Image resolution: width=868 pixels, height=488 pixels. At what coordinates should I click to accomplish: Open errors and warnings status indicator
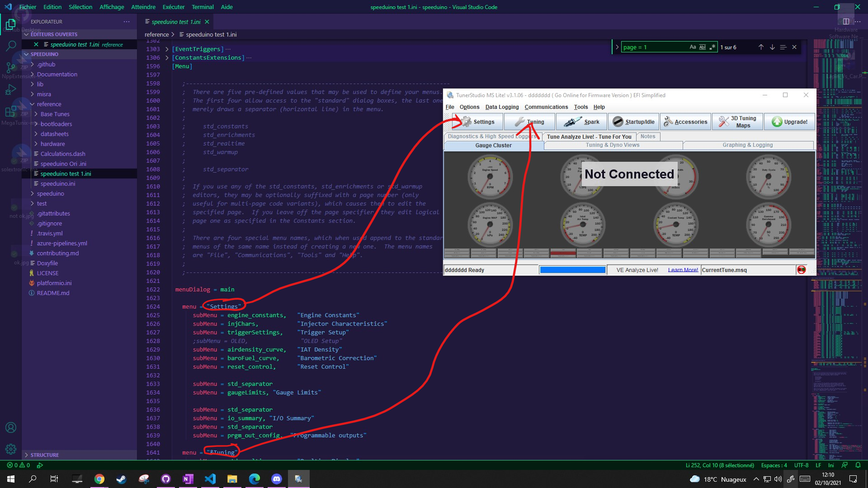(19, 465)
